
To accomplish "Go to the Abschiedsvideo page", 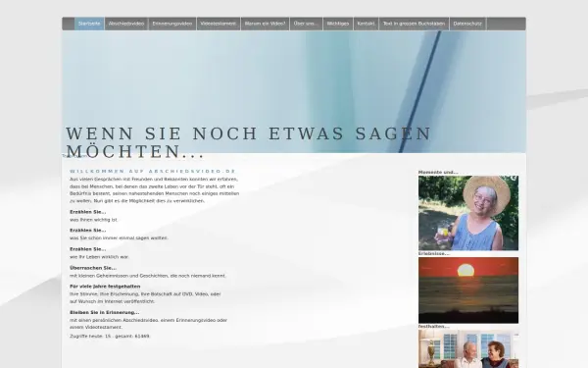I will [126, 24].
